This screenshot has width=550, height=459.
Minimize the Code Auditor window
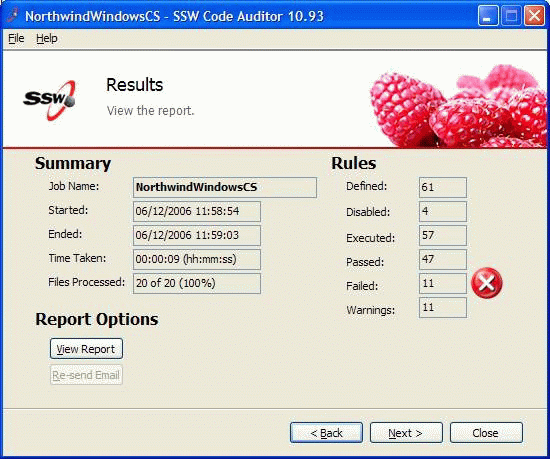pyautogui.click(x=488, y=16)
